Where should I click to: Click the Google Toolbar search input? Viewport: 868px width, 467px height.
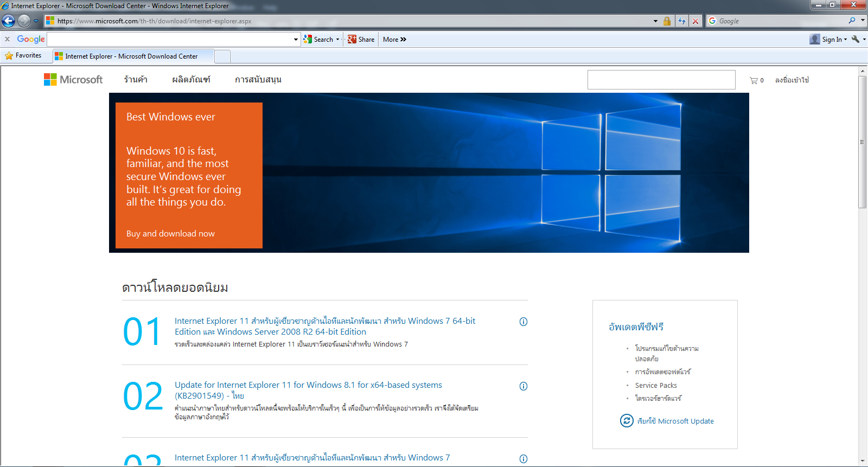click(169, 39)
